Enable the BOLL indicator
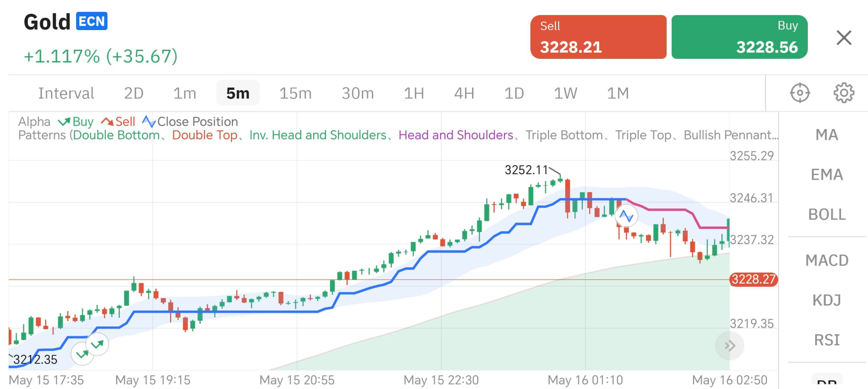This screenshot has height=389, width=868. click(x=827, y=214)
